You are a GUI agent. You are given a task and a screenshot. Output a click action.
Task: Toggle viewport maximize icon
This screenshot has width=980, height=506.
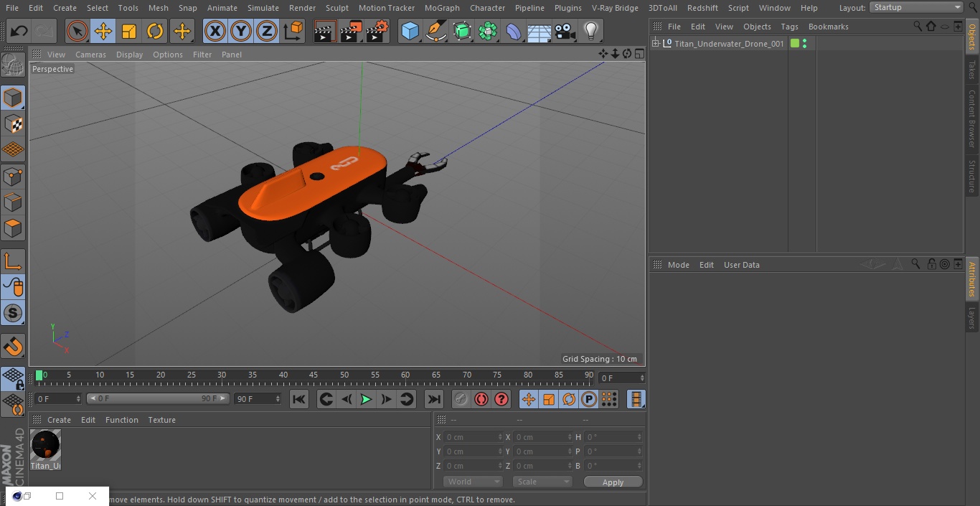[639, 54]
